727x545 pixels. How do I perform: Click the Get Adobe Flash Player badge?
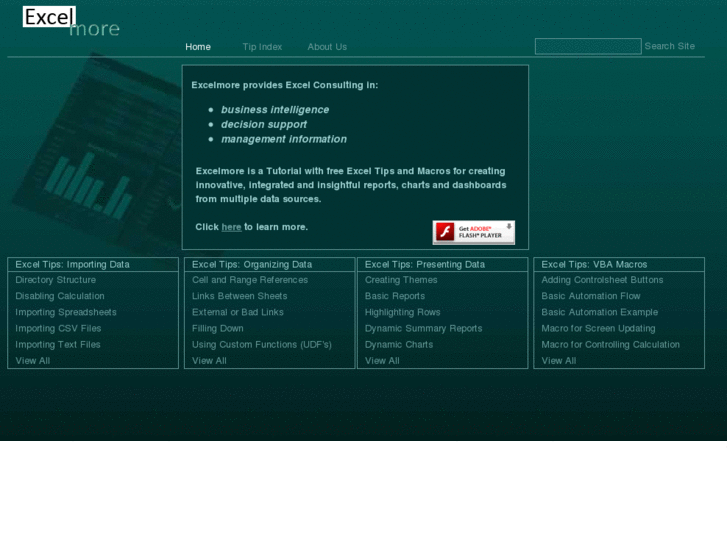[x=473, y=232]
